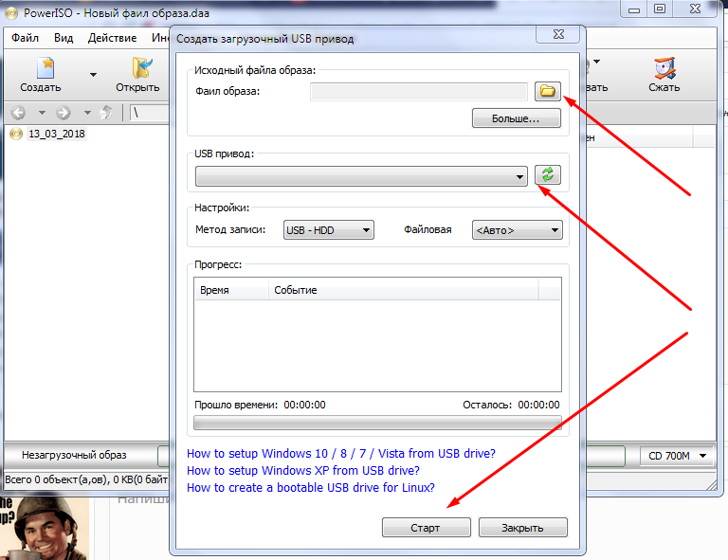Open link about bootable USB for Linux
Image resolution: width=728 pixels, height=560 pixels.
(x=311, y=488)
